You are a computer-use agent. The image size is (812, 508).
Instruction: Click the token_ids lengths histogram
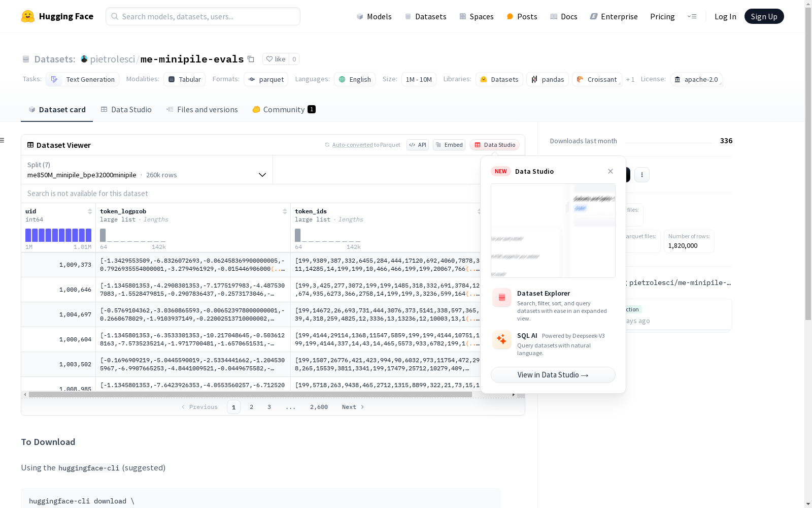[x=328, y=235]
